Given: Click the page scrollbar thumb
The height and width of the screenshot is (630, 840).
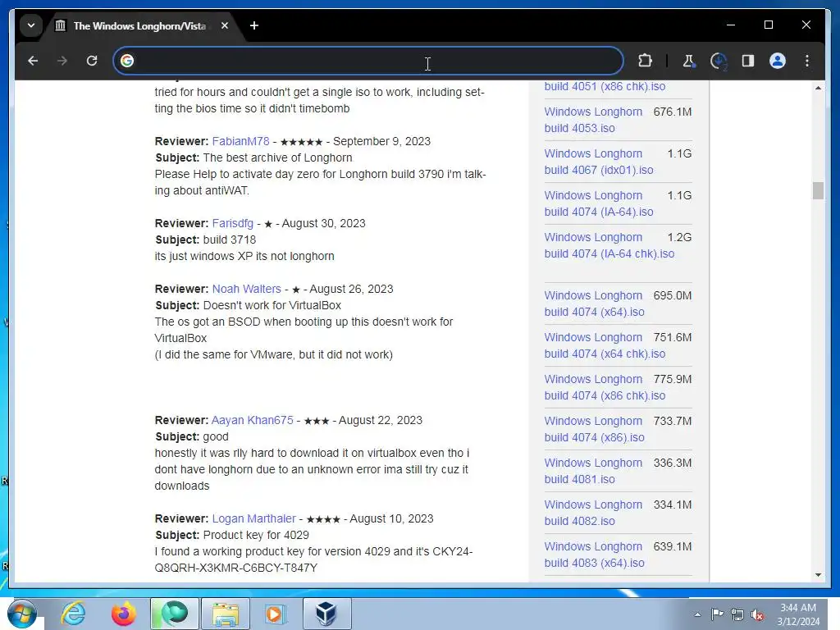Looking at the screenshot, I should click(818, 190).
